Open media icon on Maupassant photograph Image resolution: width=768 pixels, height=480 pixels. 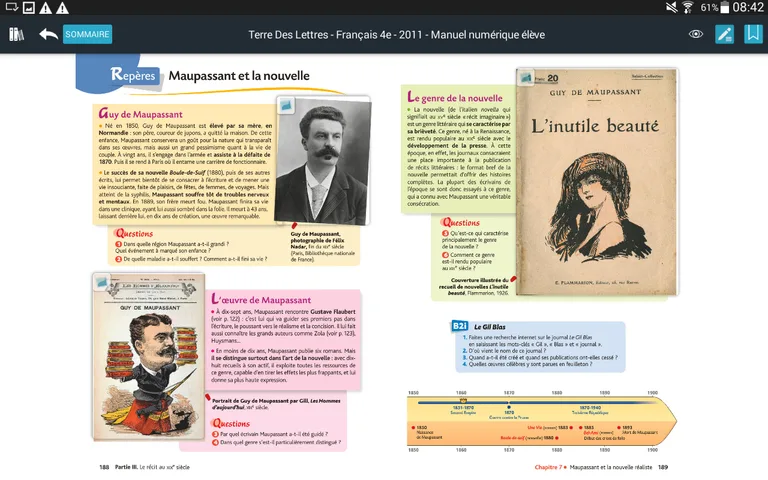click(286, 105)
